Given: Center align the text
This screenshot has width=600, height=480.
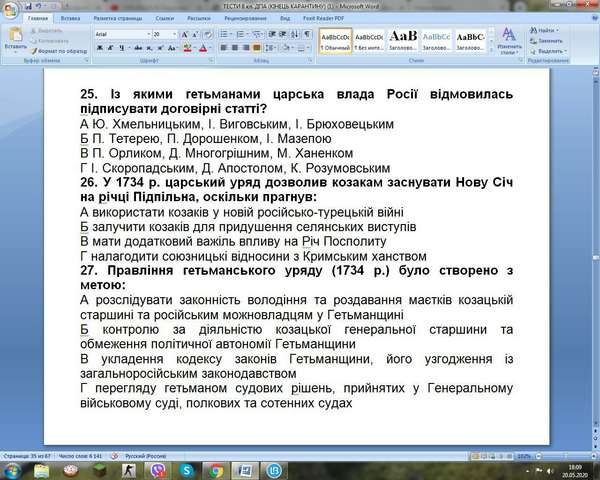Looking at the screenshot, I should click(235, 48).
